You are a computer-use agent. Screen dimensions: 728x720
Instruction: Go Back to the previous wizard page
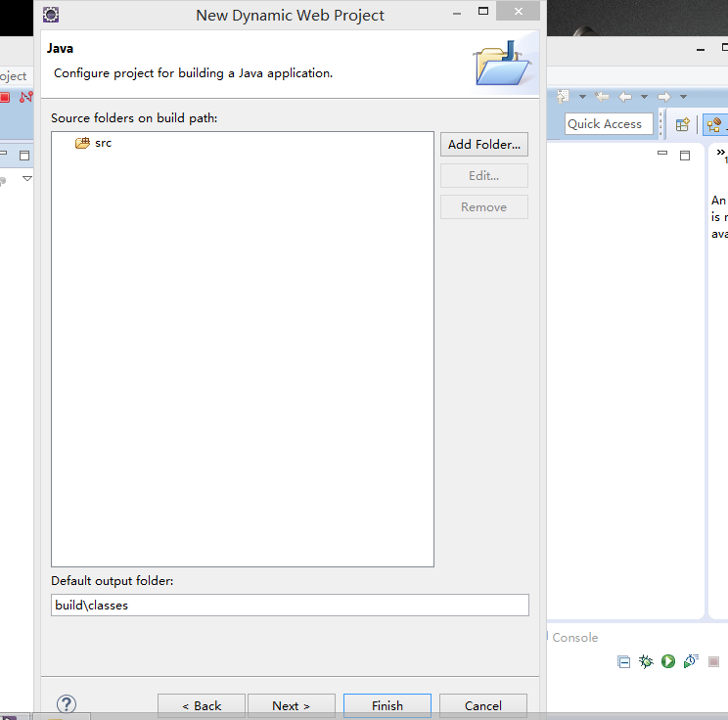(x=202, y=705)
